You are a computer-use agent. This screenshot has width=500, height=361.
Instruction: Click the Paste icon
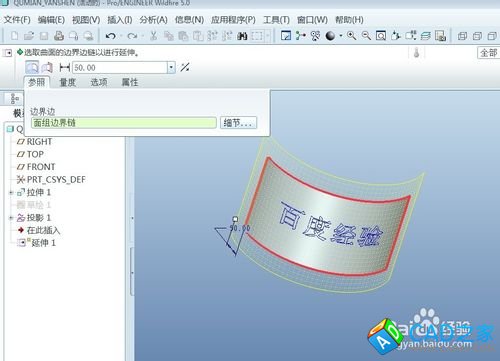pos(183,36)
